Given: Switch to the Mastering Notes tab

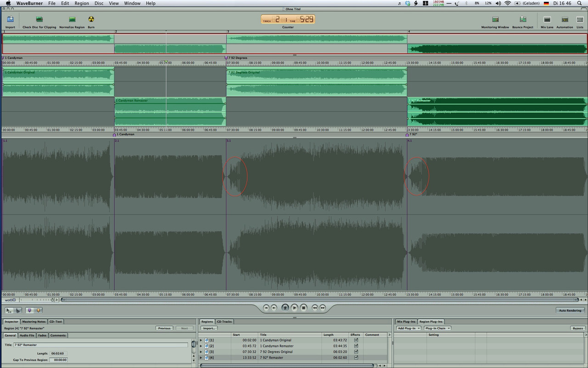Looking at the screenshot, I should click(x=34, y=322).
